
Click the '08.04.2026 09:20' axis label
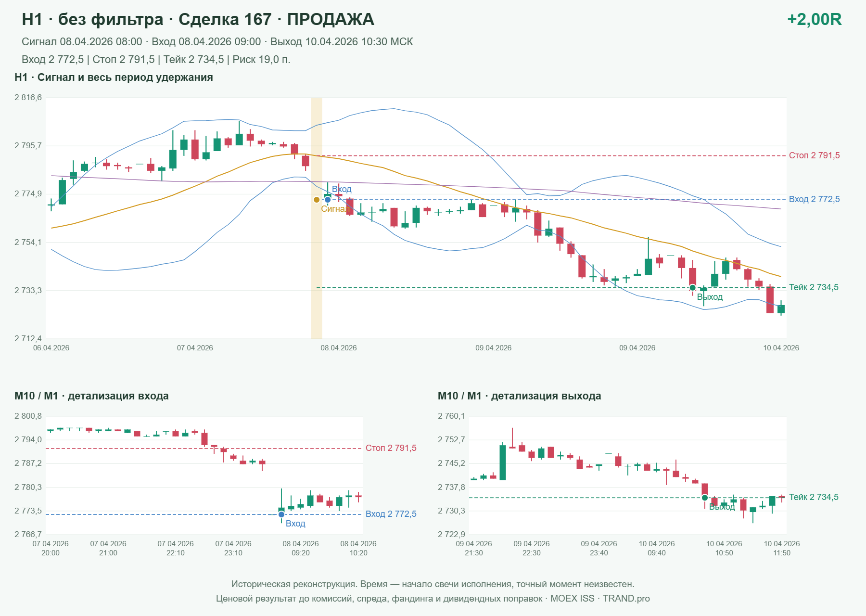coord(301,548)
